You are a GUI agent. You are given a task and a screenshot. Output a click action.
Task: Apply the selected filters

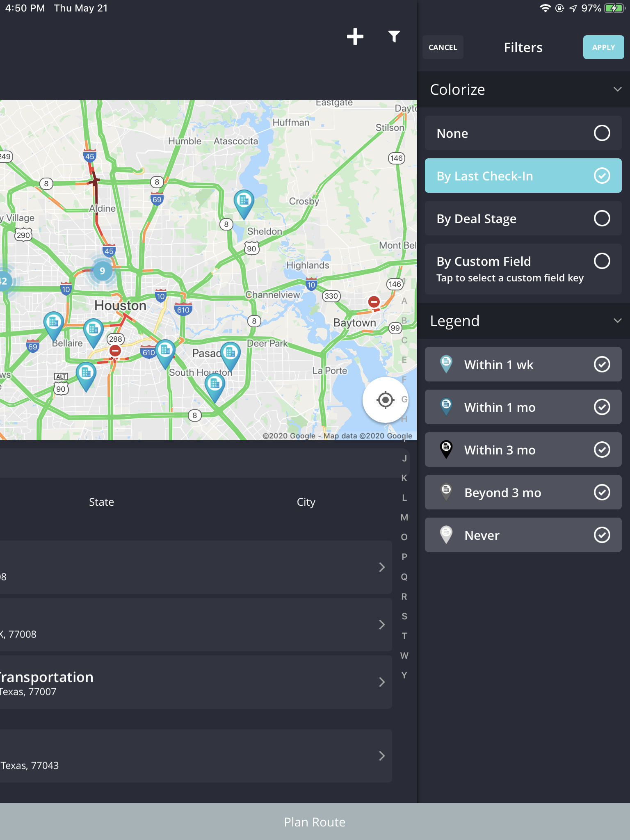[x=603, y=47]
